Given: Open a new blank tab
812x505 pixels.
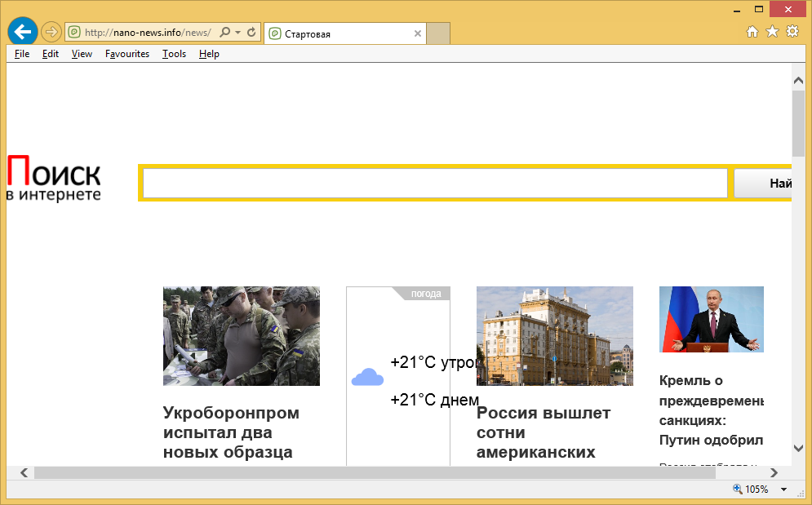Looking at the screenshot, I should [x=438, y=33].
